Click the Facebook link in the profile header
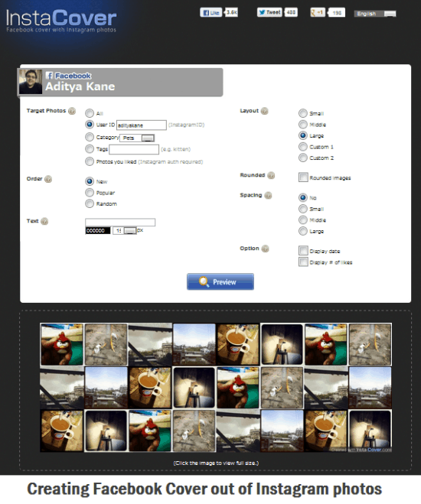 point(68,76)
